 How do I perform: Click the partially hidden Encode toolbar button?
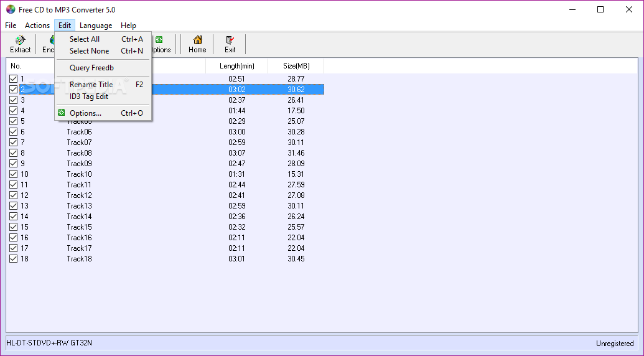[48, 44]
